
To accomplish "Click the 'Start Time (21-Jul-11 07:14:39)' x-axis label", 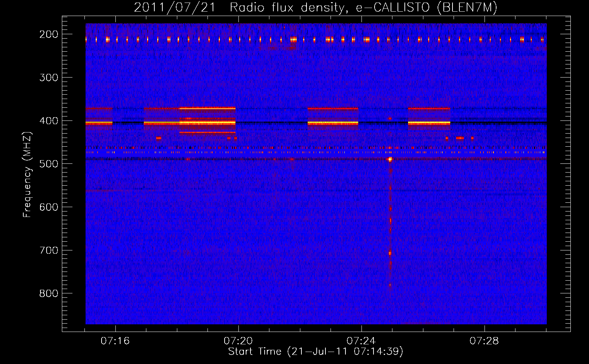I will [316, 352].
